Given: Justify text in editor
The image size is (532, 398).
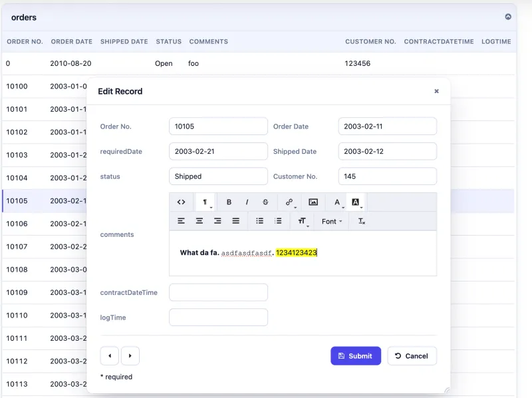Looking at the screenshot, I should [x=236, y=221].
